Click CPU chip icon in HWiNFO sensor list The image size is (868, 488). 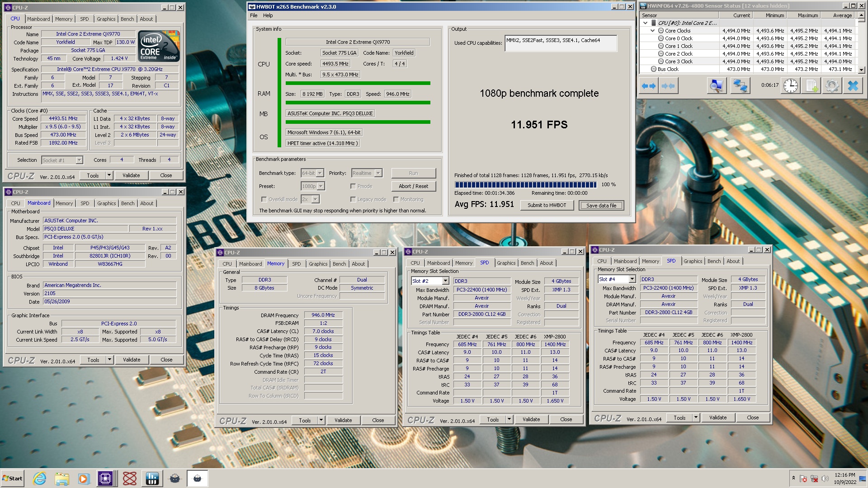(654, 23)
